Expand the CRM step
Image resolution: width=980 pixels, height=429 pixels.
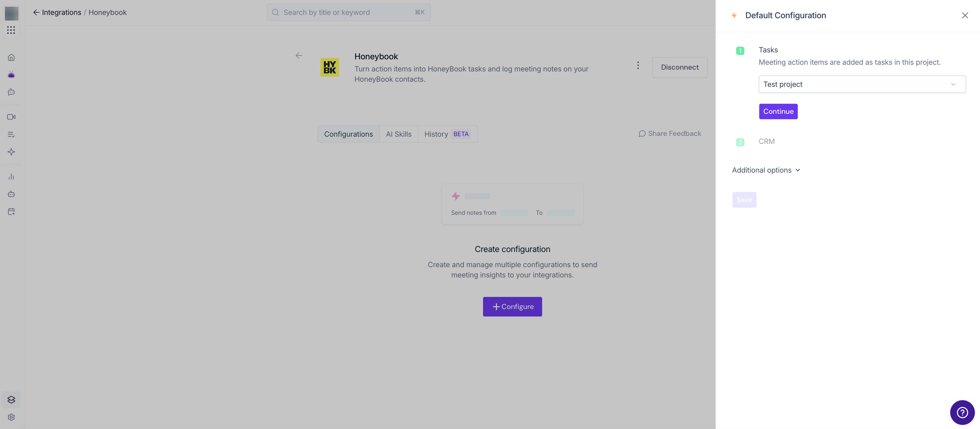pyautogui.click(x=766, y=142)
